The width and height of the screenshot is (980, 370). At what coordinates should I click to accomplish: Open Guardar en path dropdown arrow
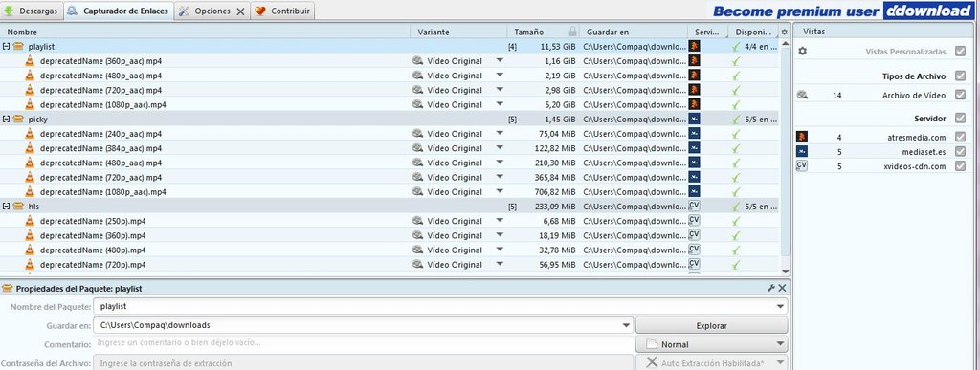point(627,325)
